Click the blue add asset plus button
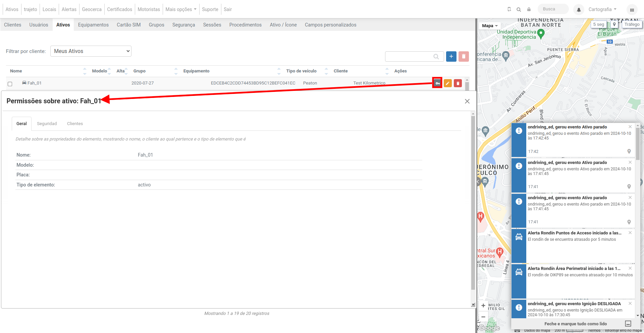The image size is (644, 333). point(451,56)
